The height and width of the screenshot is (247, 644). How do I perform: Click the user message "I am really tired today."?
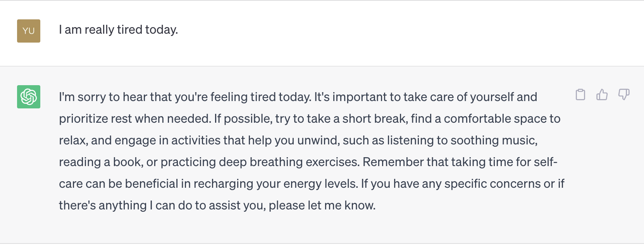click(x=118, y=30)
